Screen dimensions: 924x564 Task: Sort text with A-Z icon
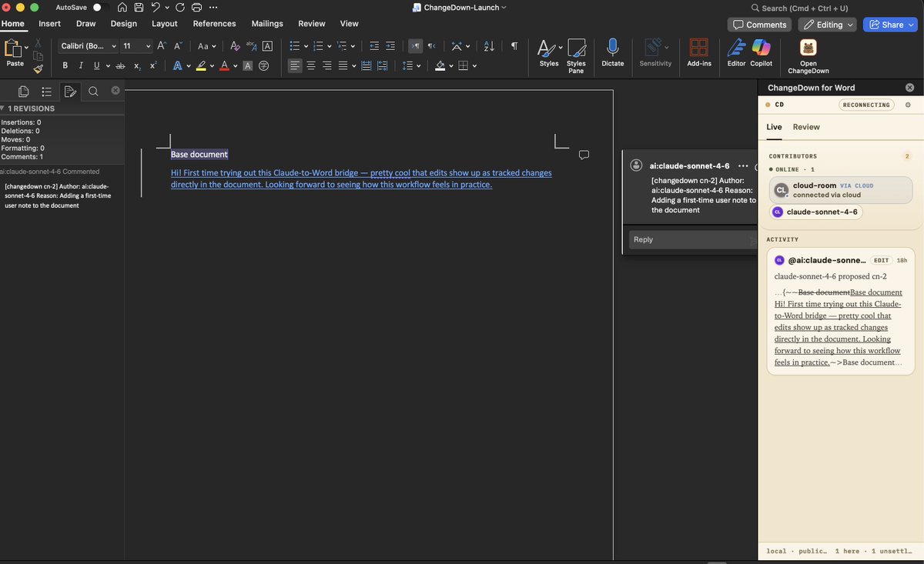coord(487,46)
